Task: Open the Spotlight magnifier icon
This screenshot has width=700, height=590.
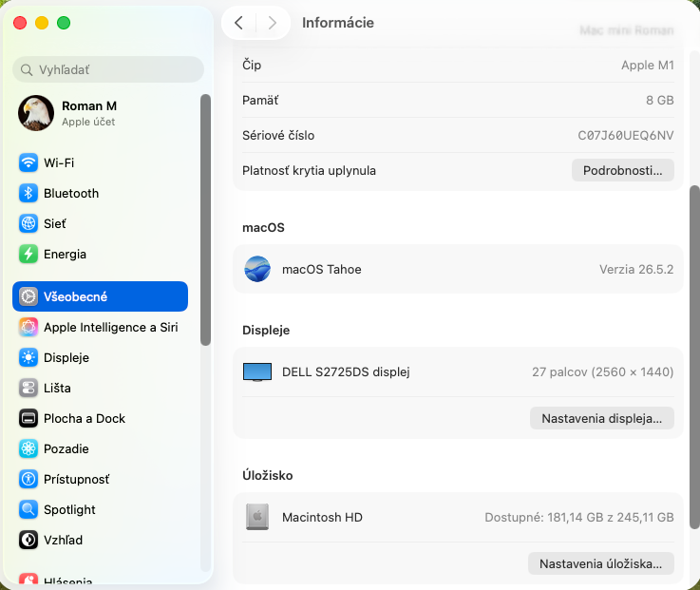Action: 28,509
